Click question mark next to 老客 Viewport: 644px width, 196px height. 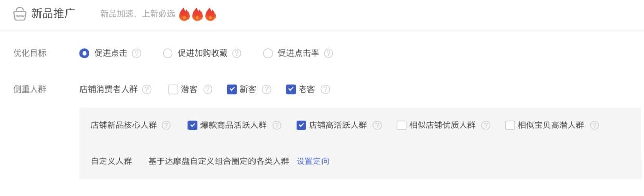point(325,89)
